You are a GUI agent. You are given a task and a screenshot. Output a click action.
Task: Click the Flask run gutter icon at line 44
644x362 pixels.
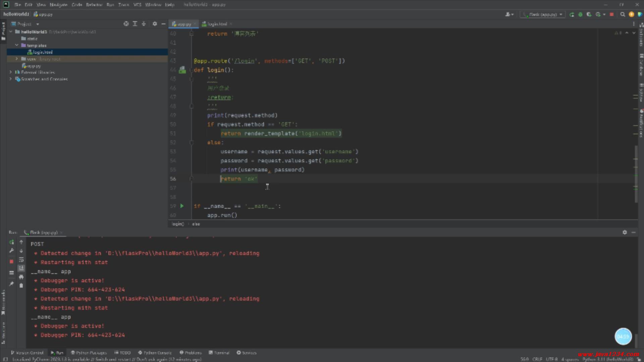(182, 70)
